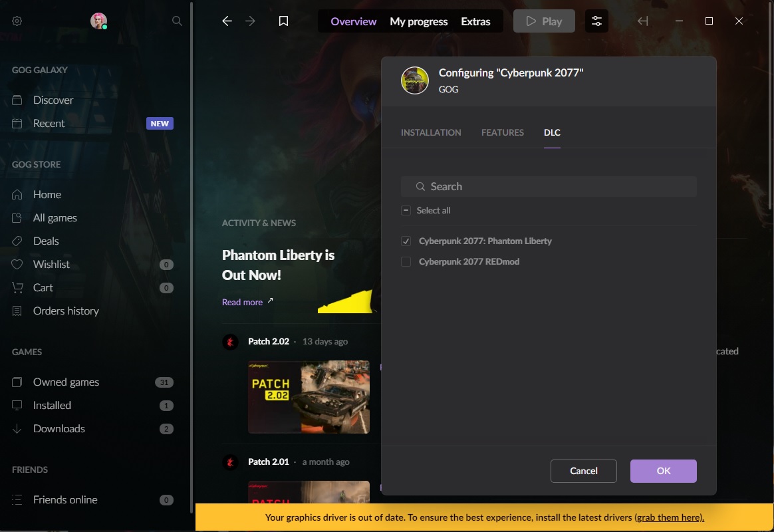
Task: Click the Owned games icon
Action: click(17, 382)
